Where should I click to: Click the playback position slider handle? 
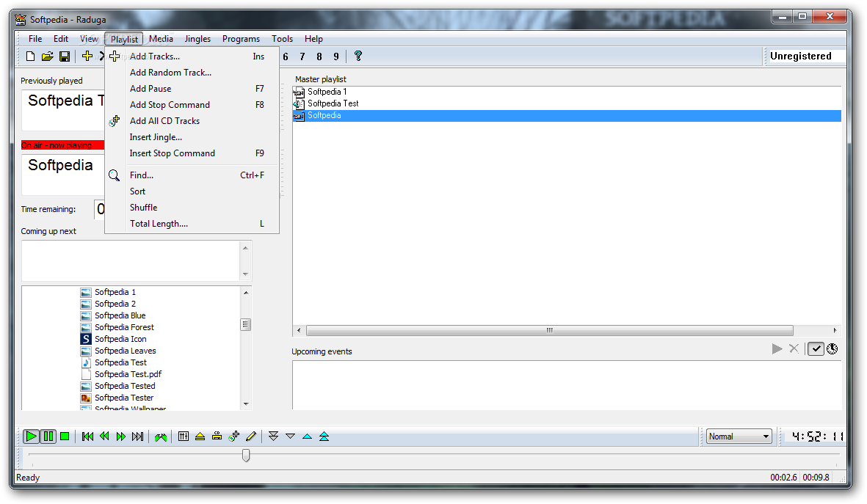pyautogui.click(x=246, y=455)
